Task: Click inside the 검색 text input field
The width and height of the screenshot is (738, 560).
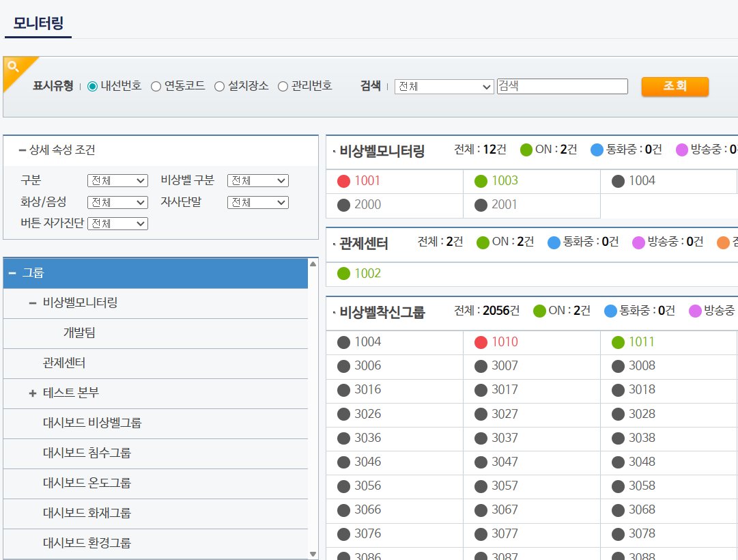Action: click(562, 86)
